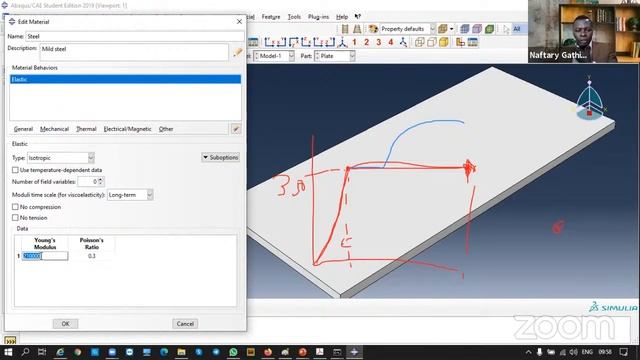
Task: Click the row 1 header in Data table
Action: [x=18, y=256]
